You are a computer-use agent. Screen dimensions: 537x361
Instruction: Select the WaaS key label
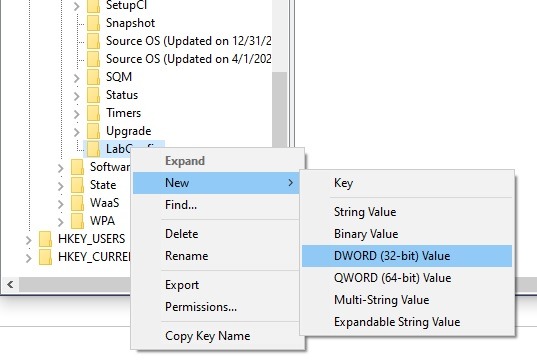(x=104, y=203)
